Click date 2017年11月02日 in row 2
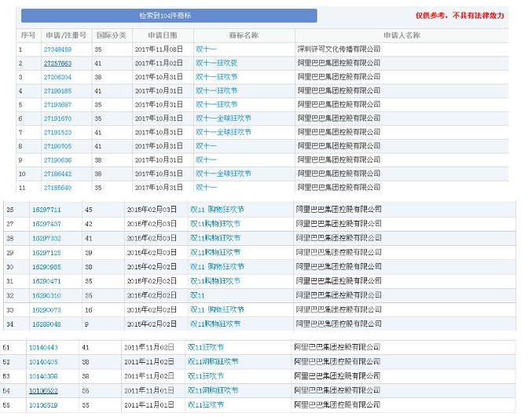The width and height of the screenshot is (532, 417). [159, 63]
